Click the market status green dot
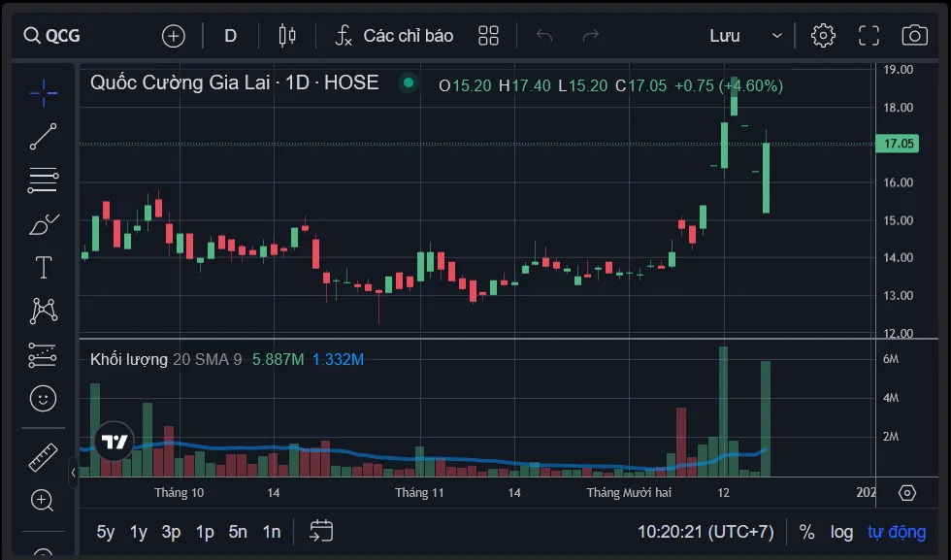The image size is (951, 560). (409, 82)
